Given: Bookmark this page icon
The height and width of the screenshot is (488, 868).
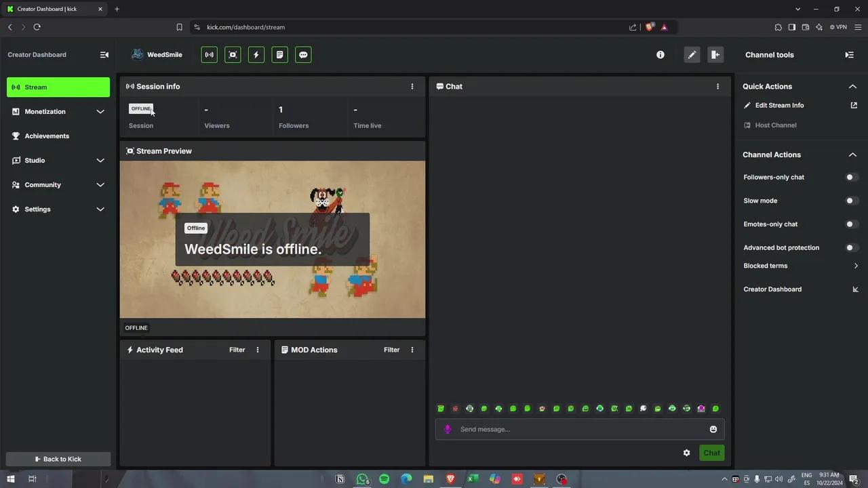Looking at the screenshot, I should [179, 27].
